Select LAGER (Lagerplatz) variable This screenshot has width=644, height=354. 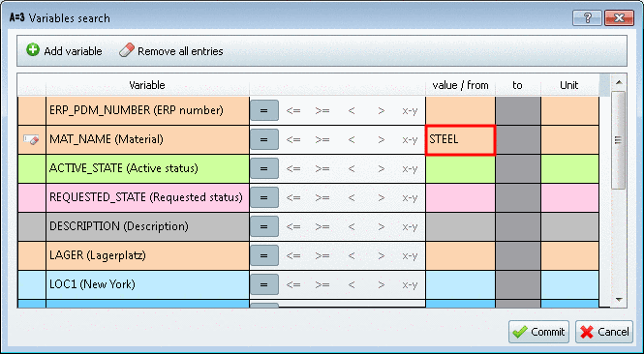coord(147,256)
